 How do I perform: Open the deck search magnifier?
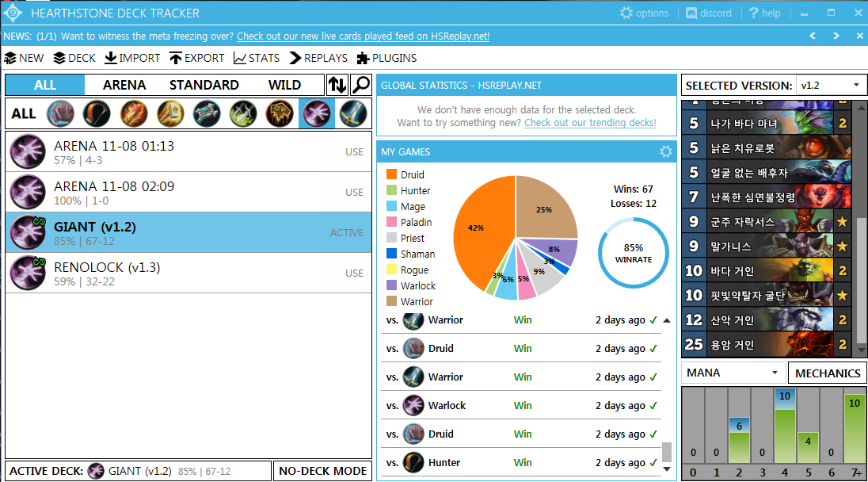coord(361,85)
